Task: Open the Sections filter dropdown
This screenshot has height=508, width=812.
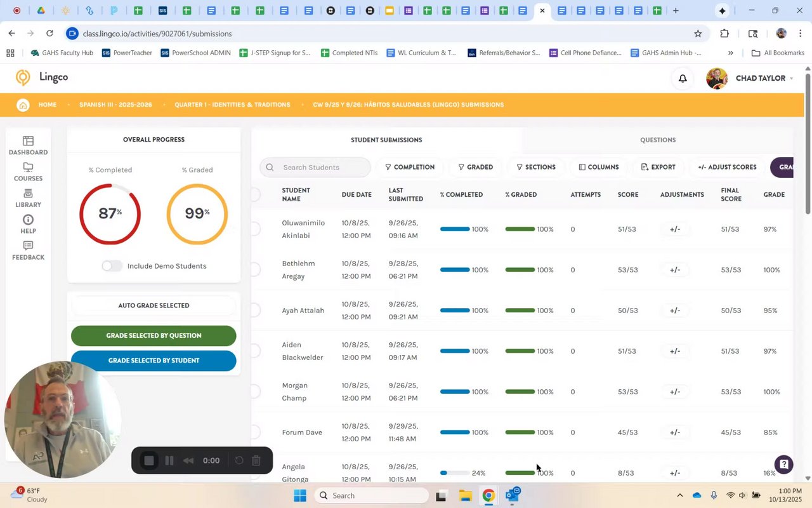Action: pos(536,167)
